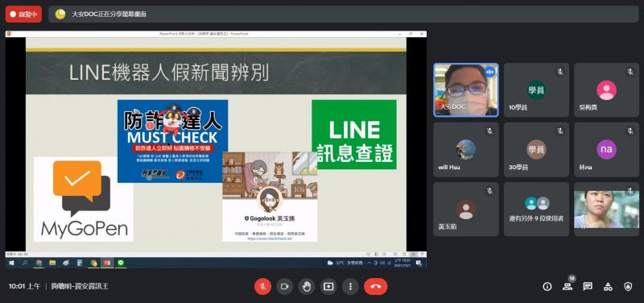Click the LINE 訊息查證 green image
Image resolution: width=644 pixels, height=303 pixels.
pos(354,135)
